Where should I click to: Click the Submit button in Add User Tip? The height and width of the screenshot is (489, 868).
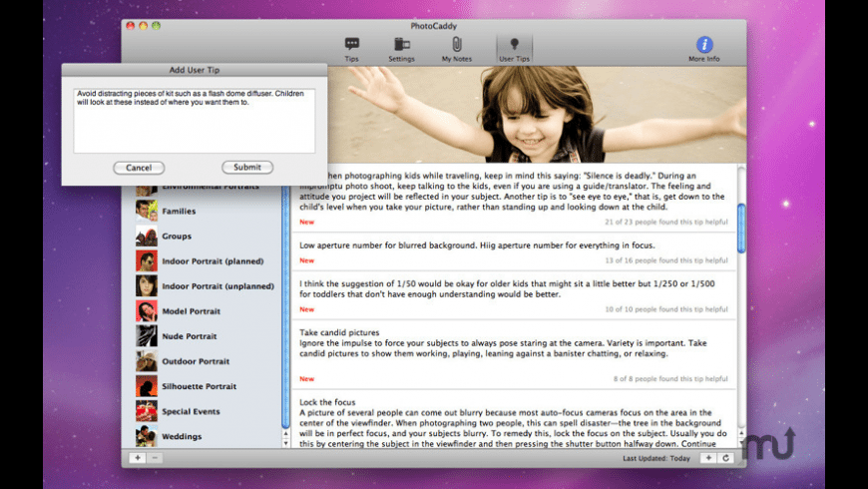[247, 168]
